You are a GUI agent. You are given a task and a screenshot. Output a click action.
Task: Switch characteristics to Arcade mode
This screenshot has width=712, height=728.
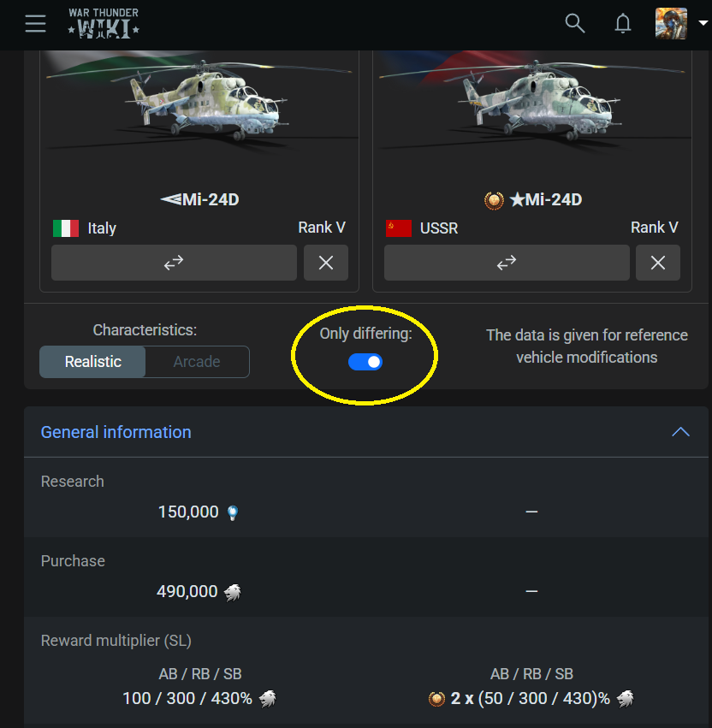coord(197,362)
